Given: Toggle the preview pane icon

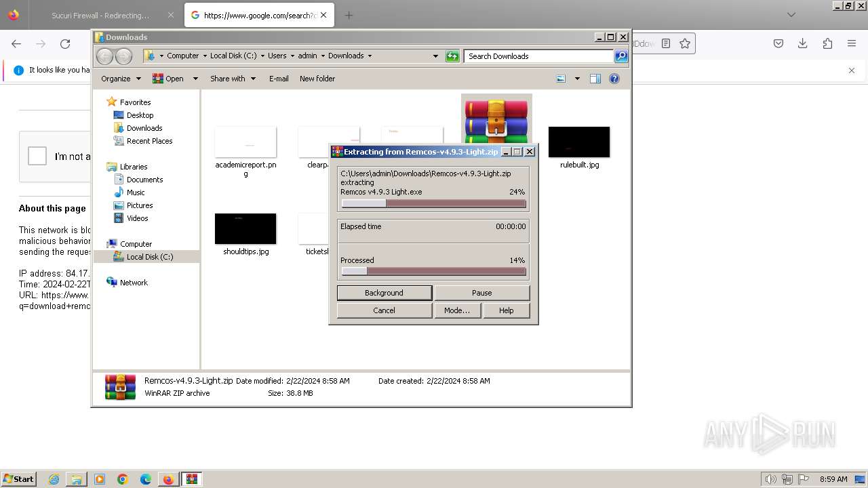Looking at the screenshot, I should point(595,79).
